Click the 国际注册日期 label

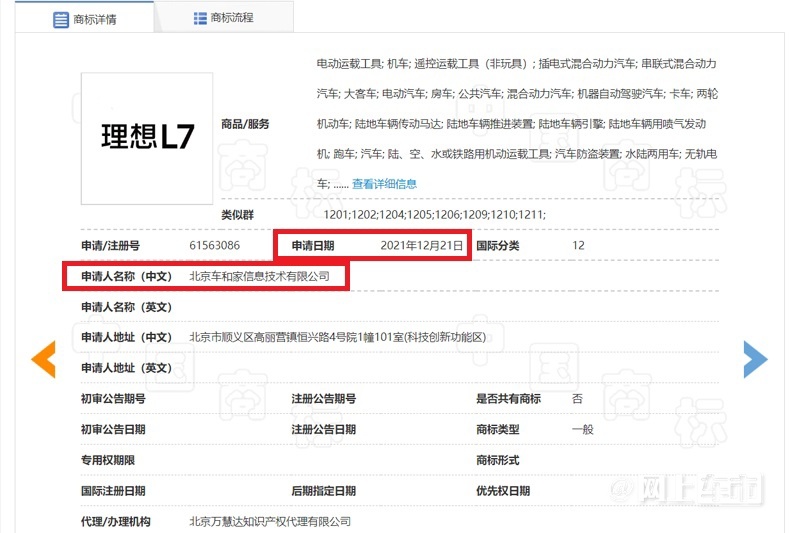[113, 491]
